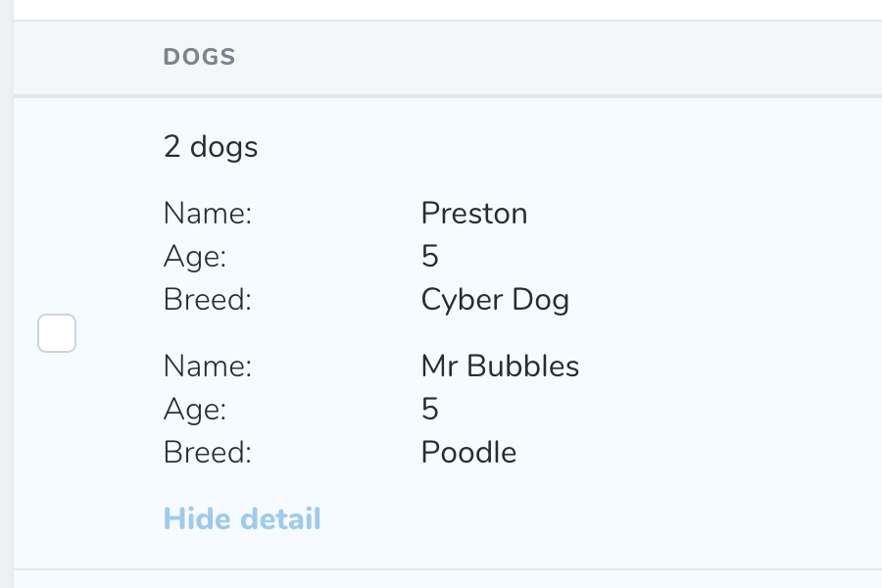
Task: Collapse the row with Hide detail
Action: 242,518
